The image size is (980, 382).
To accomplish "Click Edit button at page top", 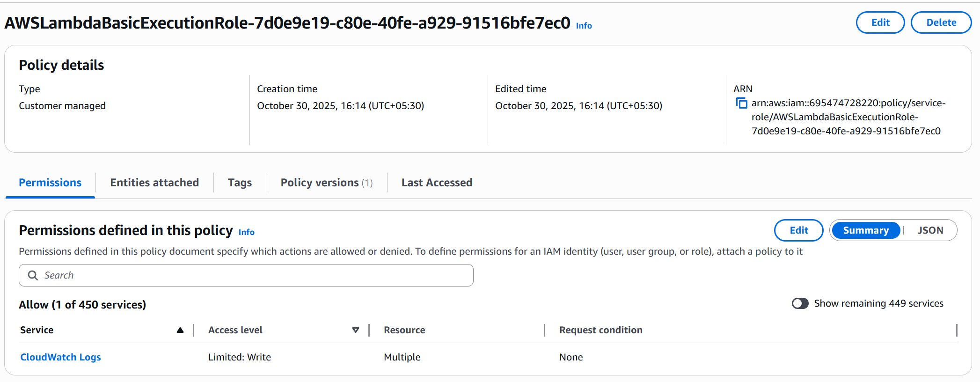I will click(880, 22).
